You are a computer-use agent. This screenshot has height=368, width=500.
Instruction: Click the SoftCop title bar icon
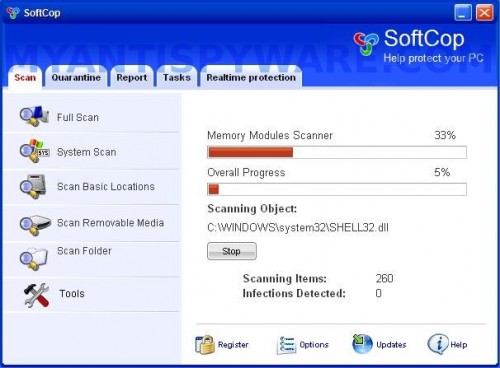pyautogui.click(x=13, y=13)
